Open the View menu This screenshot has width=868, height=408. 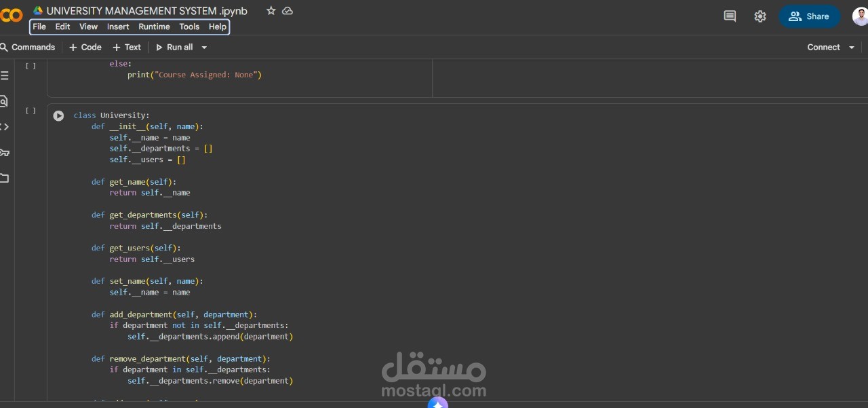point(88,26)
